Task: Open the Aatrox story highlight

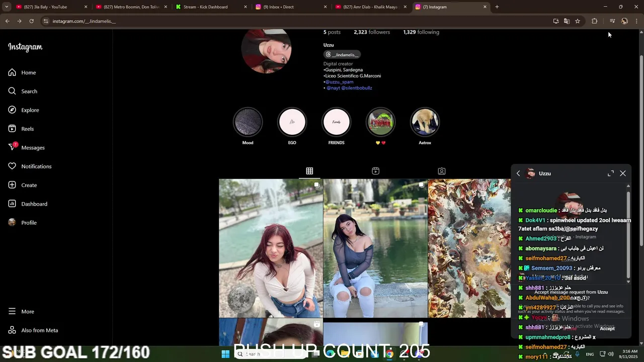Action: 425,122
